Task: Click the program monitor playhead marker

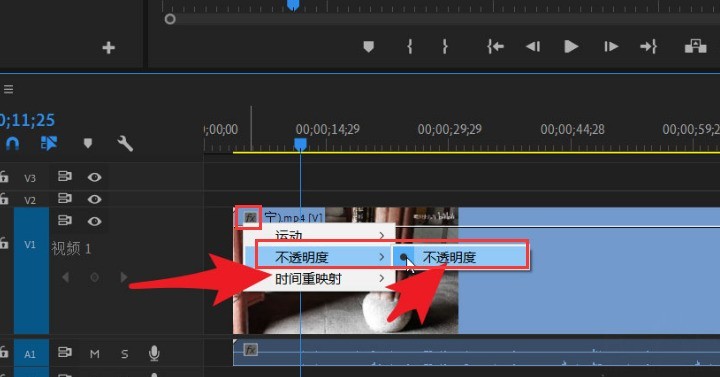Action: (293, 5)
